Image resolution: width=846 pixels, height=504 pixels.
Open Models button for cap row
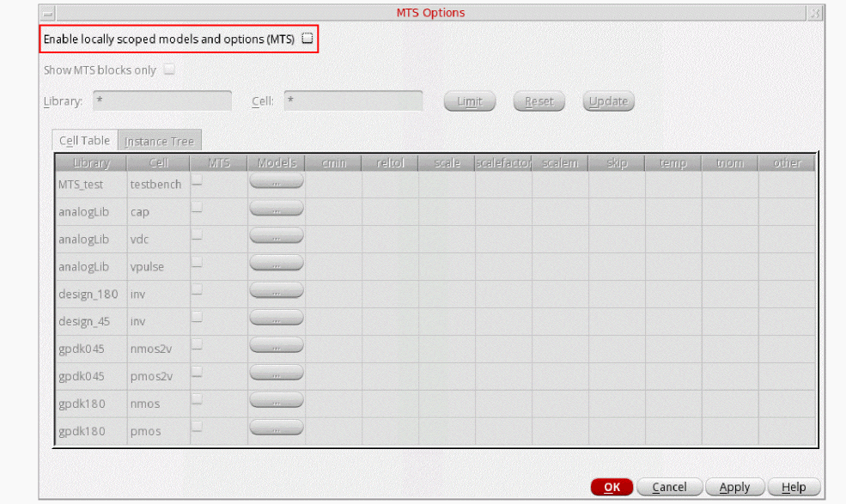point(277,209)
